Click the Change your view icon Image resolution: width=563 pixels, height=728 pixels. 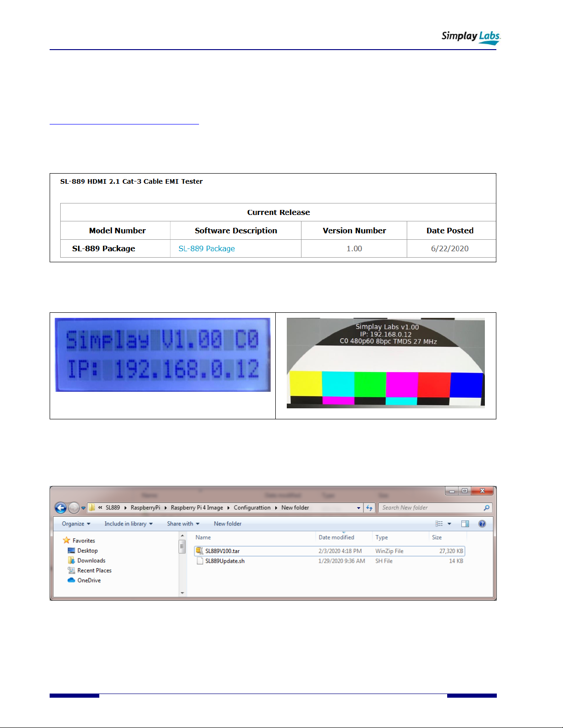tap(439, 524)
